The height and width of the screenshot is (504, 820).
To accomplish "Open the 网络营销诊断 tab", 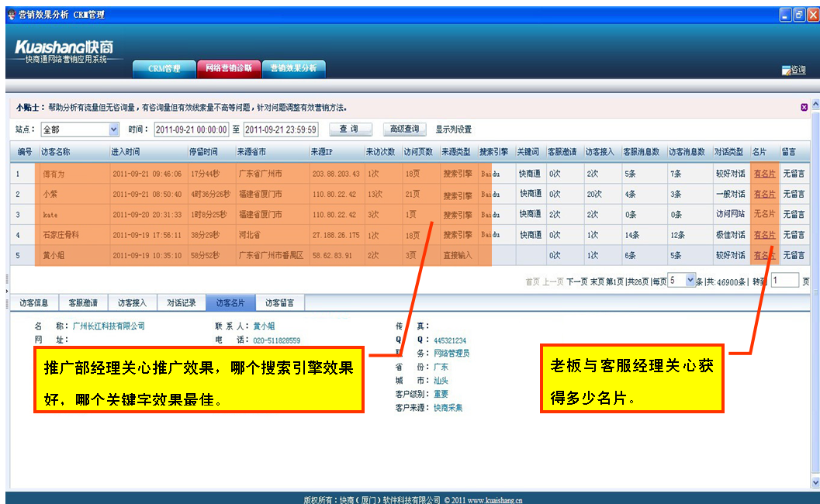I will point(228,69).
